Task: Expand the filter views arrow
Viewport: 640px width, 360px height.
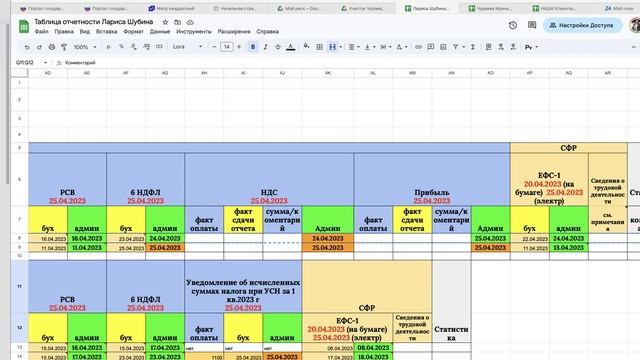Action: pyautogui.click(x=464, y=47)
